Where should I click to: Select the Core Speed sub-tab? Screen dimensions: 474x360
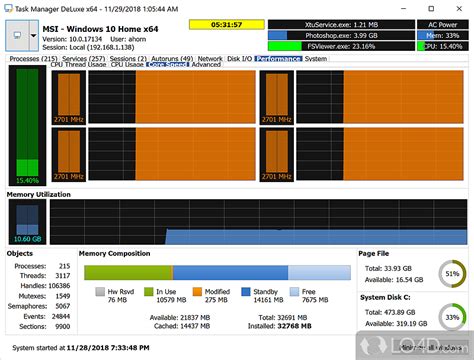(x=168, y=65)
